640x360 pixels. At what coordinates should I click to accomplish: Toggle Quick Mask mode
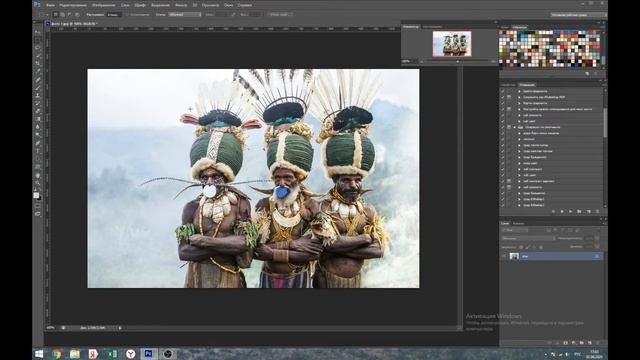(x=38, y=205)
